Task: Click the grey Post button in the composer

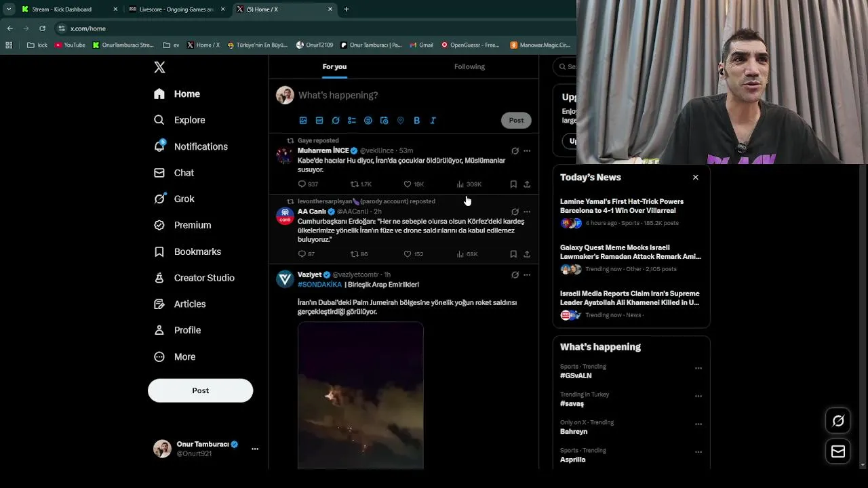Action: (516, 120)
